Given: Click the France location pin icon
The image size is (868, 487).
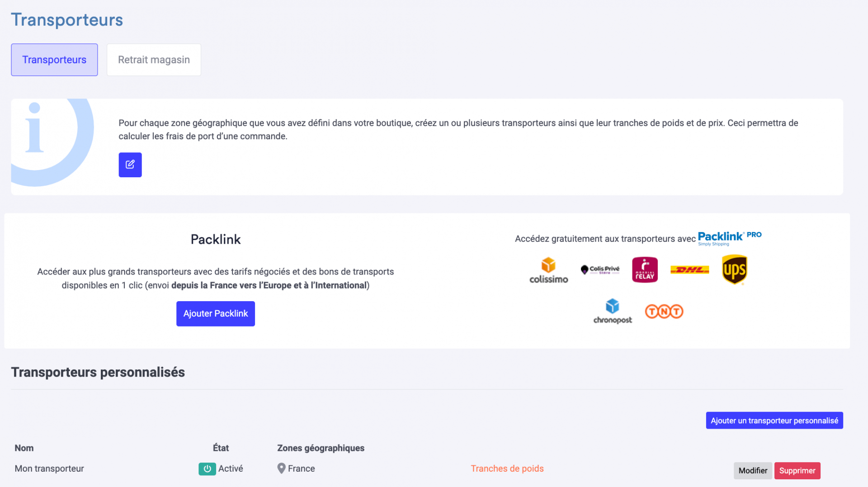Looking at the screenshot, I should (281, 468).
